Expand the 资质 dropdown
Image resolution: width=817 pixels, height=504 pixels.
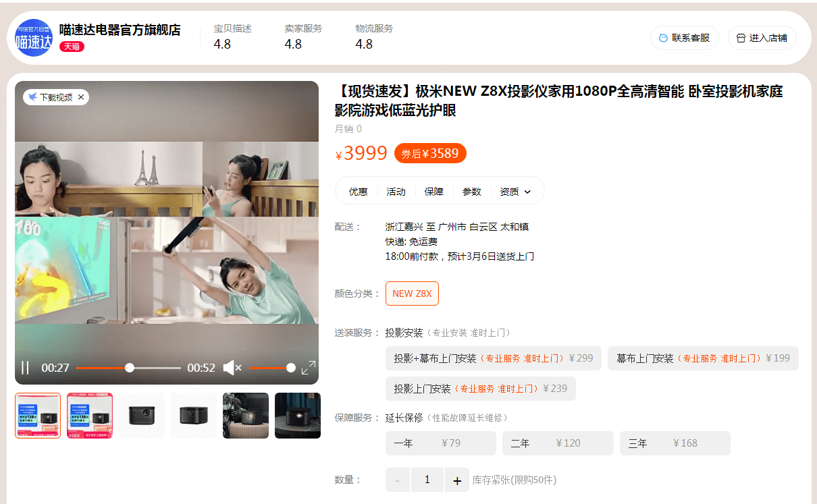pyautogui.click(x=515, y=192)
